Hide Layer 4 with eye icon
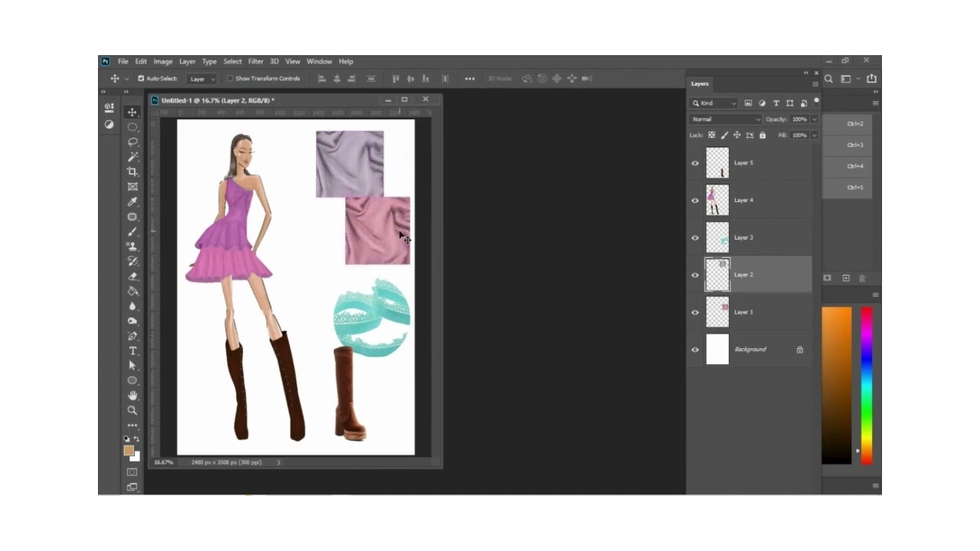The image size is (980, 551). [695, 201]
